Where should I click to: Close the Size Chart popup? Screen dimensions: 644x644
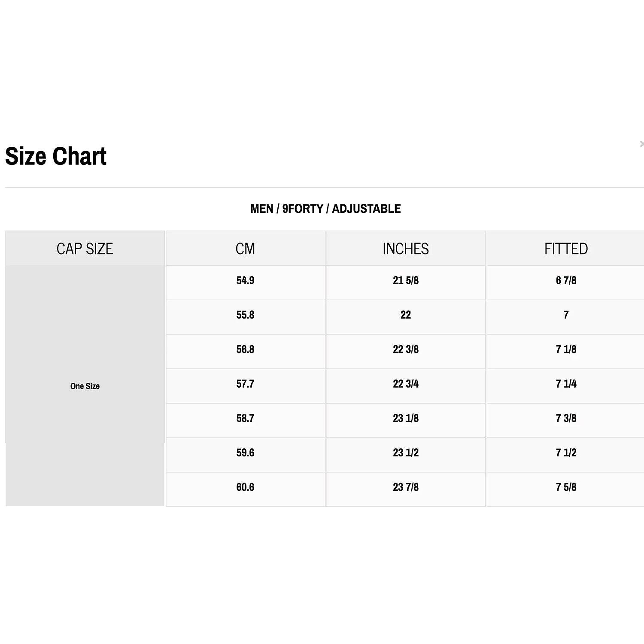(641, 144)
